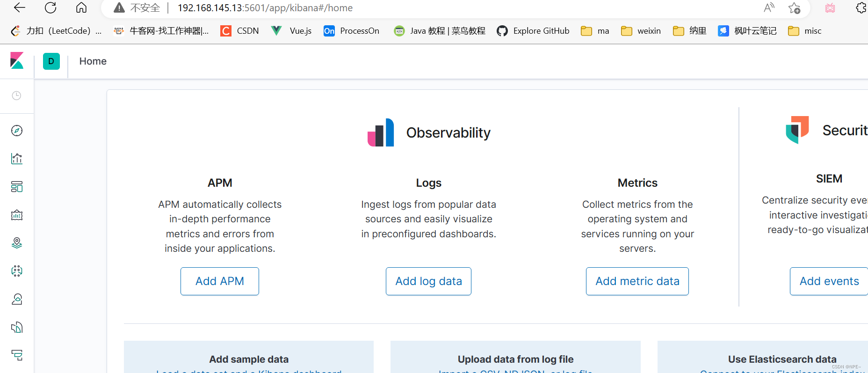Toggle read aloud icon in address bar
This screenshot has width=868, height=373.
(769, 7)
